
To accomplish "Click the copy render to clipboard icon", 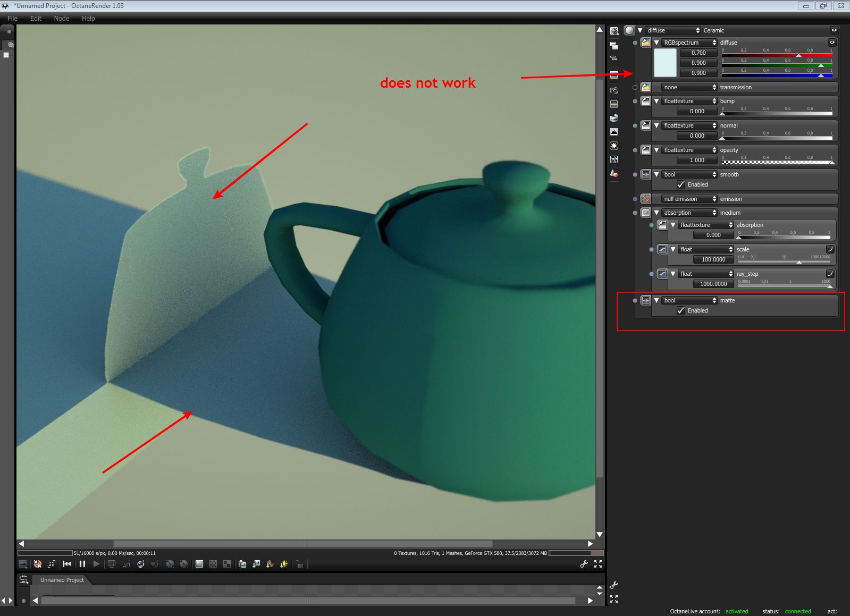I will (242, 564).
